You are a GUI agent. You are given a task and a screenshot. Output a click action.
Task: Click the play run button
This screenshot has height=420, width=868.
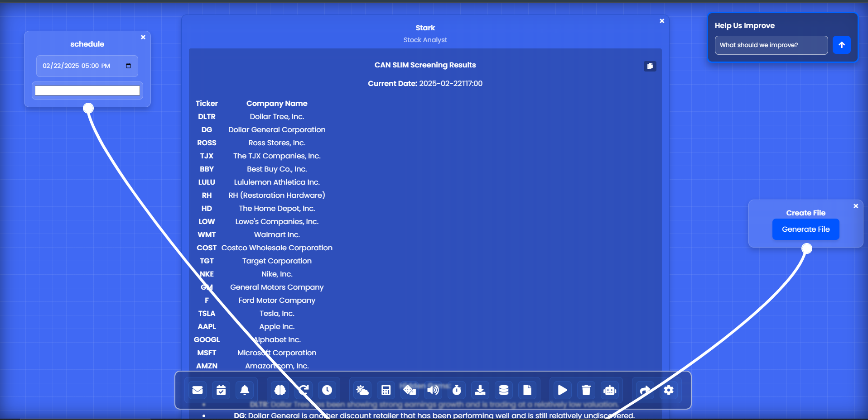pyautogui.click(x=563, y=390)
